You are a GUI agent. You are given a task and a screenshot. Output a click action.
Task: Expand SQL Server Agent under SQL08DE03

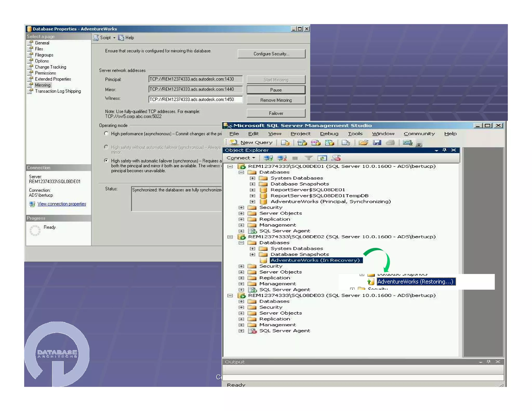pos(241,331)
